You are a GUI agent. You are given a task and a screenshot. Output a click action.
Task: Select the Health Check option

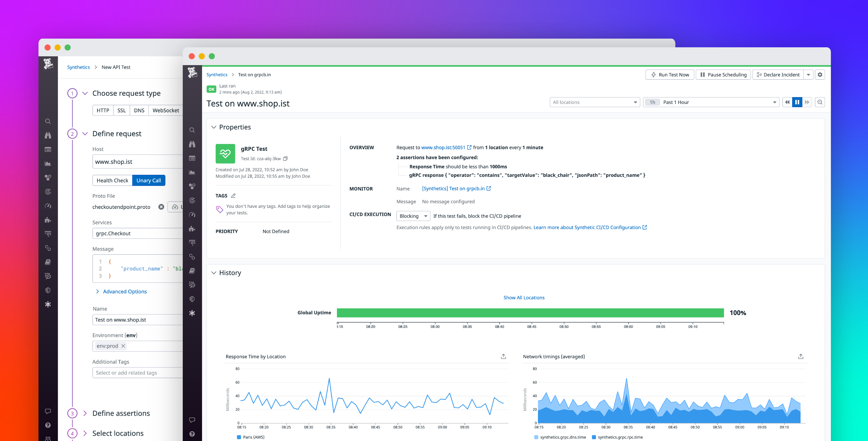[112, 180]
